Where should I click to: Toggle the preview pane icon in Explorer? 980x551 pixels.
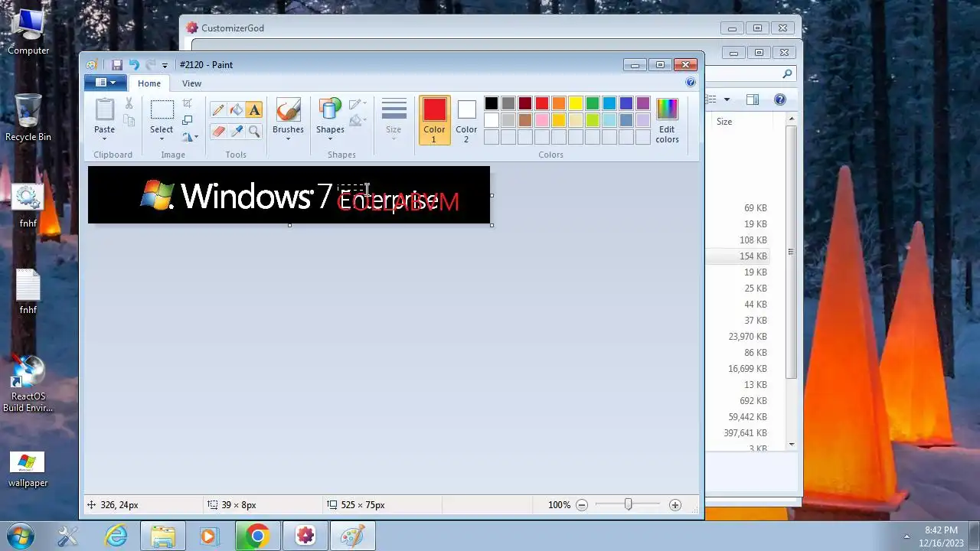pos(752,99)
